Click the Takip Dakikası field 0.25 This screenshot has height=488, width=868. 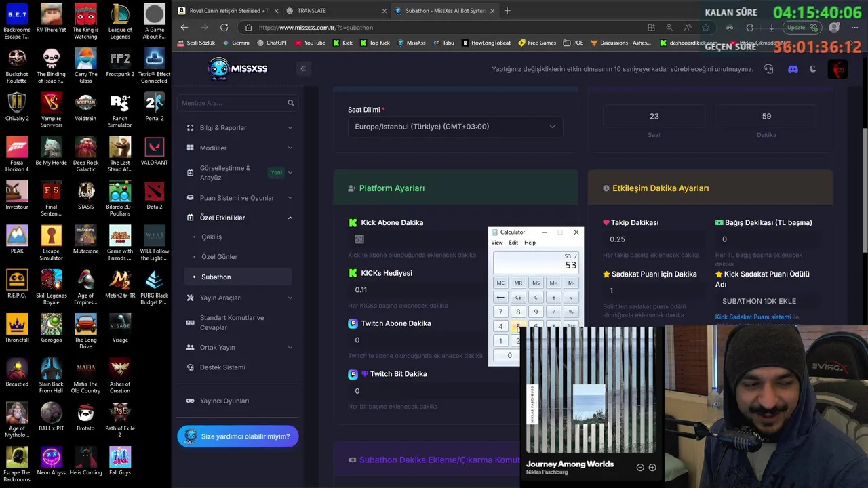point(654,239)
